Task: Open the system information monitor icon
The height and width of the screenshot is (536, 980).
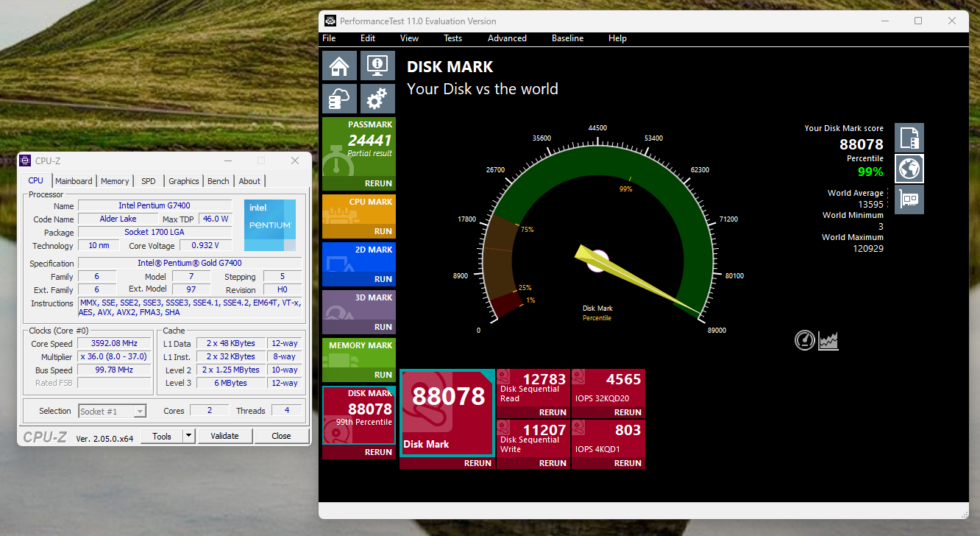Action: pyautogui.click(x=377, y=66)
